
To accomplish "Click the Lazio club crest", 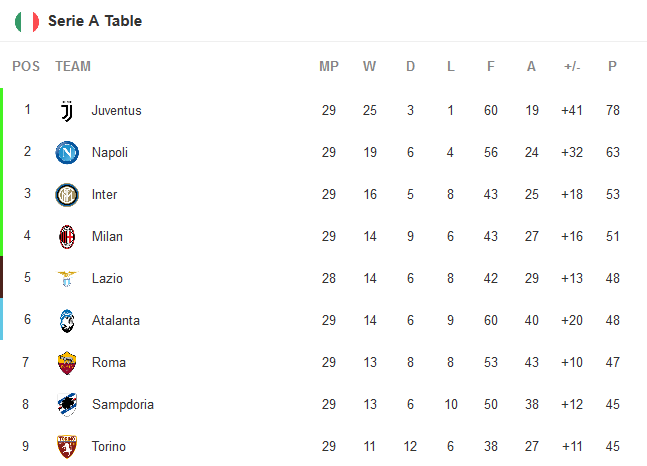I will (x=67, y=278).
